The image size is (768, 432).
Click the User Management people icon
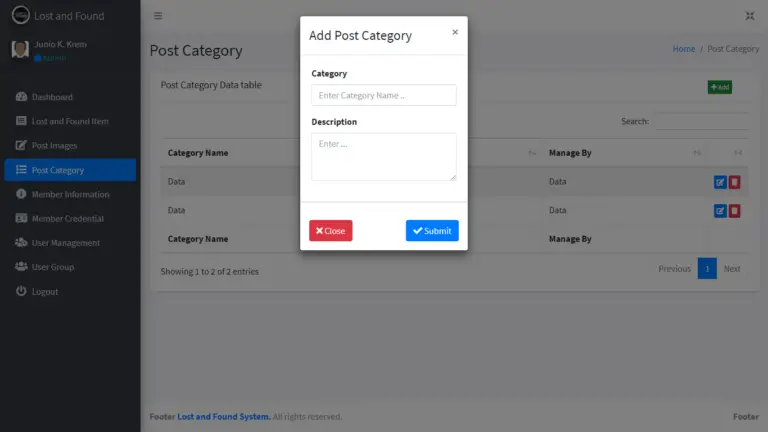(21, 242)
